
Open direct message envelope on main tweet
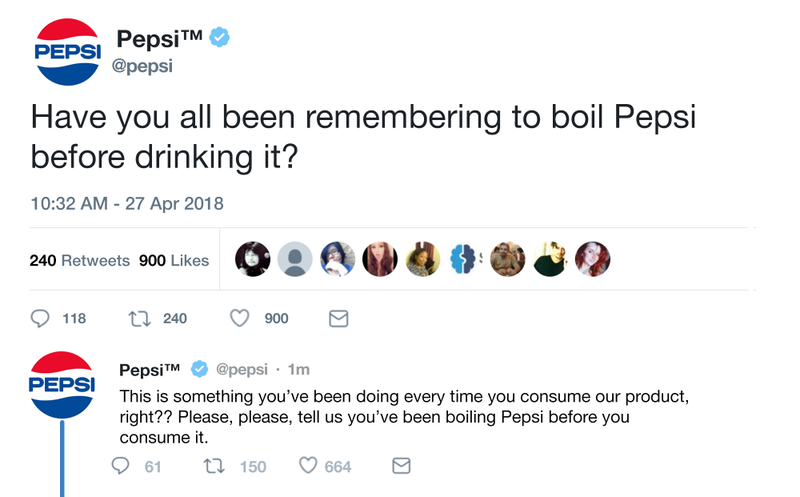pyautogui.click(x=338, y=318)
